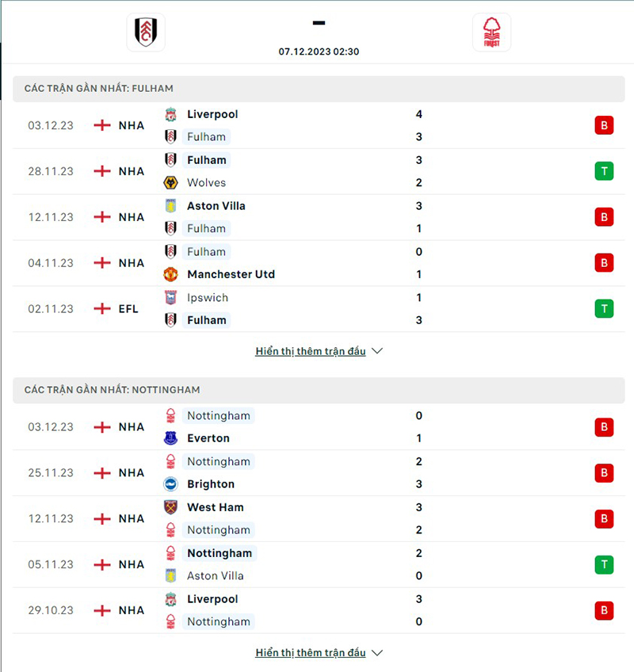Select the Brighton logo
The width and height of the screenshot is (634, 672).
pos(170,483)
